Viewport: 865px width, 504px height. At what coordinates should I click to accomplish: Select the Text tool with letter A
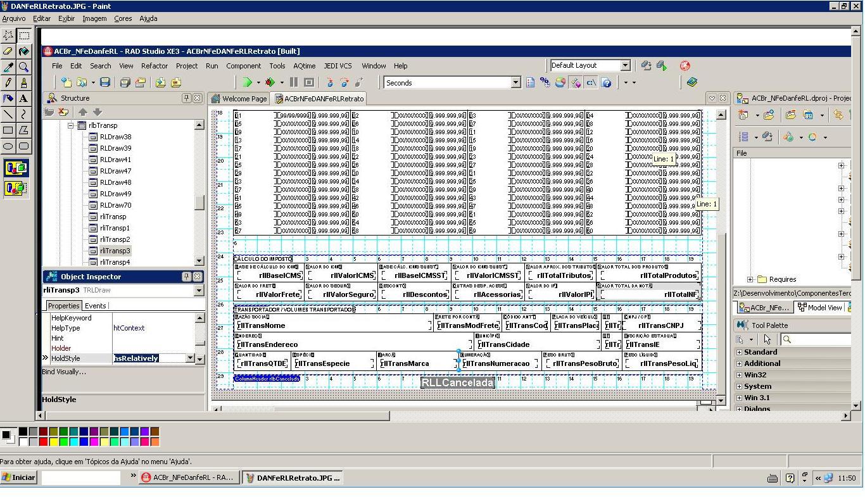pyautogui.click(x=23, y=99)
